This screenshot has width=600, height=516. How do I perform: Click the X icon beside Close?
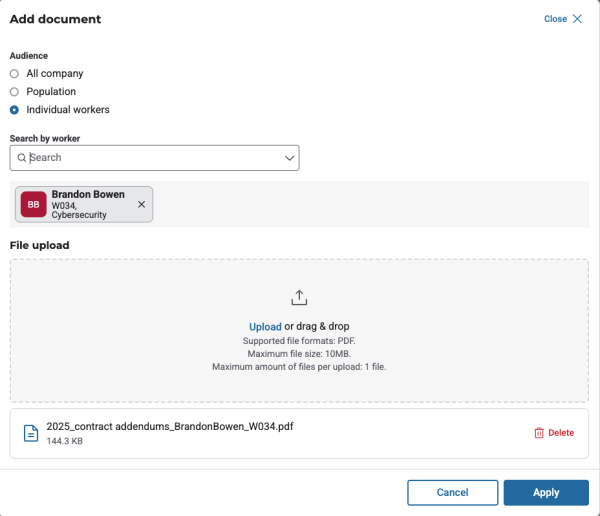pos(577,19)
